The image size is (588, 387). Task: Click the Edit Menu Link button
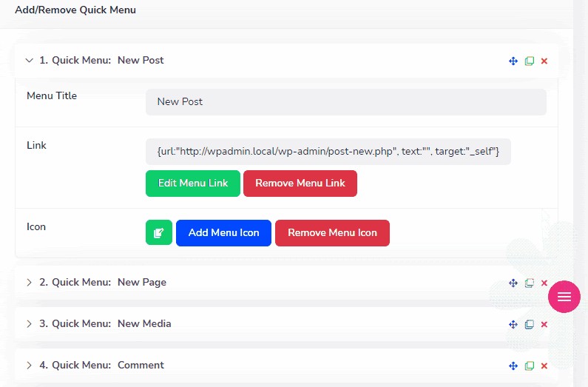[x=193, y=184]
